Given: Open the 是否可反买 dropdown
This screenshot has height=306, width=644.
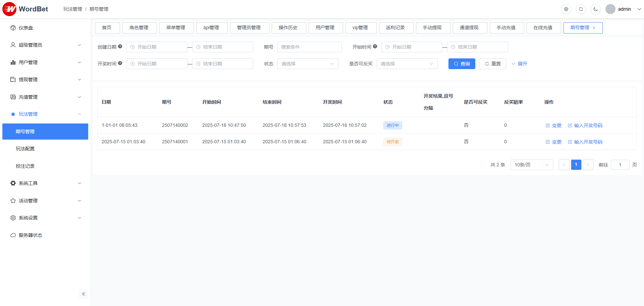Looking at the screenshot, I should pyautogui.click(x=407, y=64).
